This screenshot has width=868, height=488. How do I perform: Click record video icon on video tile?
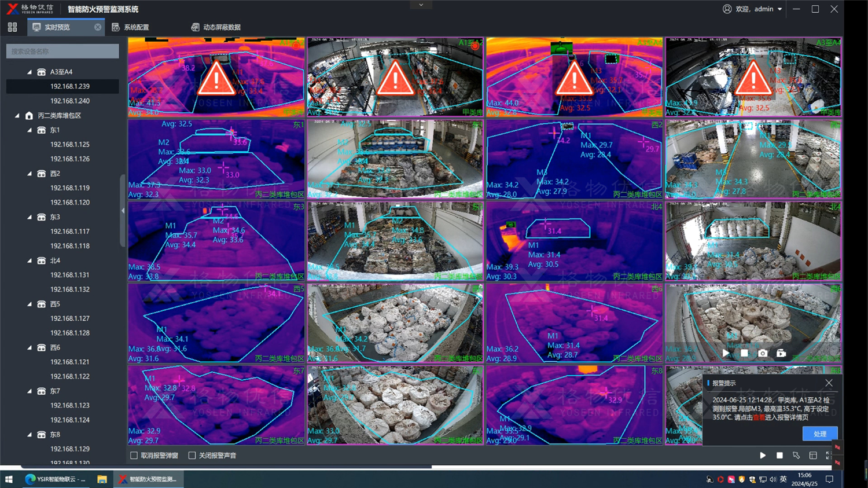pos(781,353)
